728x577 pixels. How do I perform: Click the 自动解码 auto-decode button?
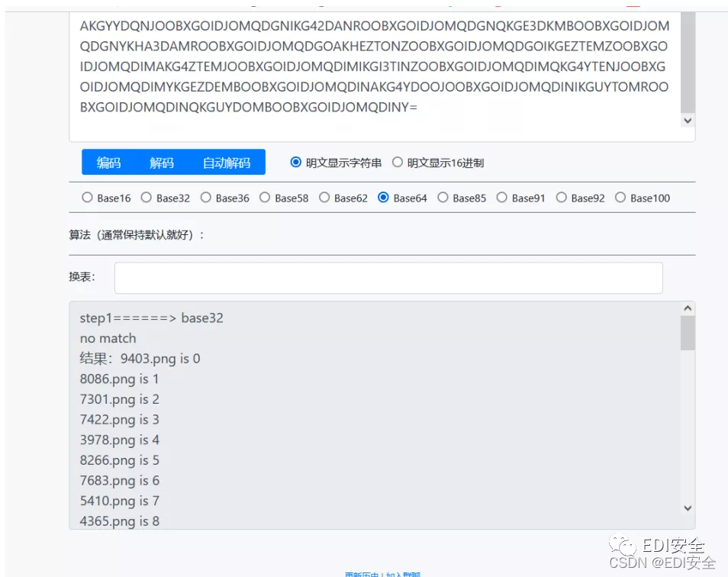coord(227,163)
